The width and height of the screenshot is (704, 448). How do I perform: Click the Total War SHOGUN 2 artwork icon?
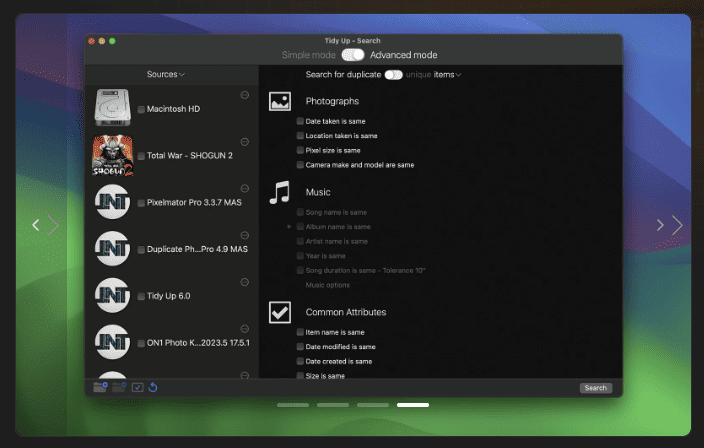(113, 155)
